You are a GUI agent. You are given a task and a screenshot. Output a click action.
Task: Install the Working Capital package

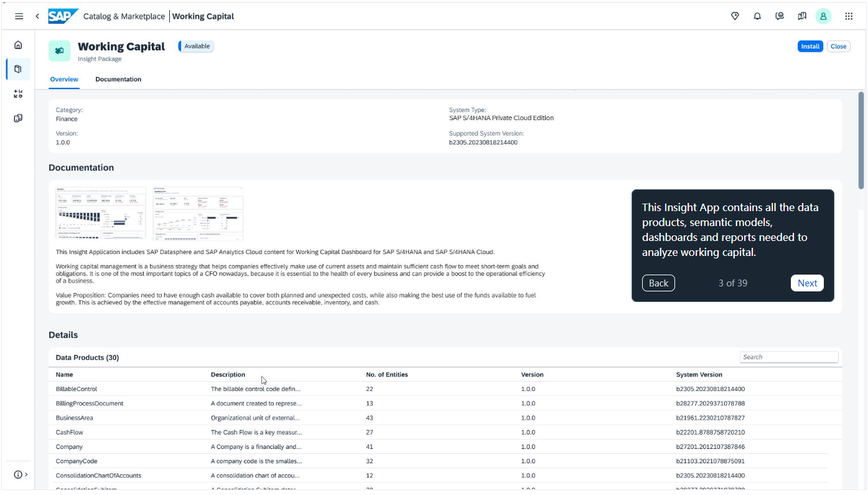[x=810, y=46]
